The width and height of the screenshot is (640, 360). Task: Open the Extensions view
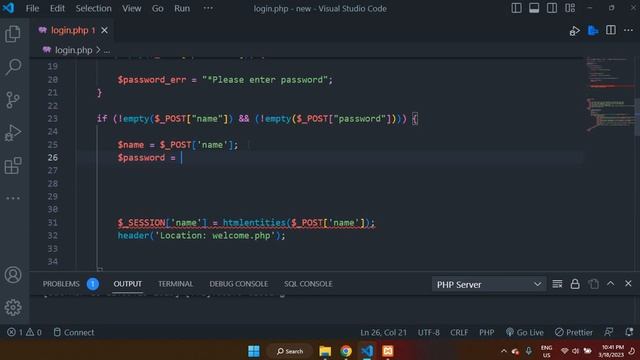click(x=13, y=166)
